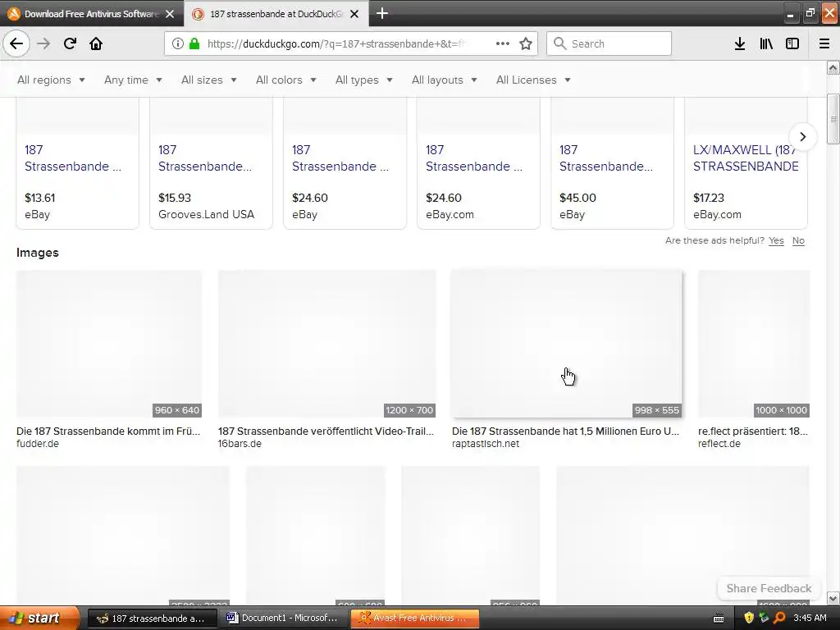840x630 pixels.
Task: Click the 3:45 AM system clock
Action: coord(810,618)
